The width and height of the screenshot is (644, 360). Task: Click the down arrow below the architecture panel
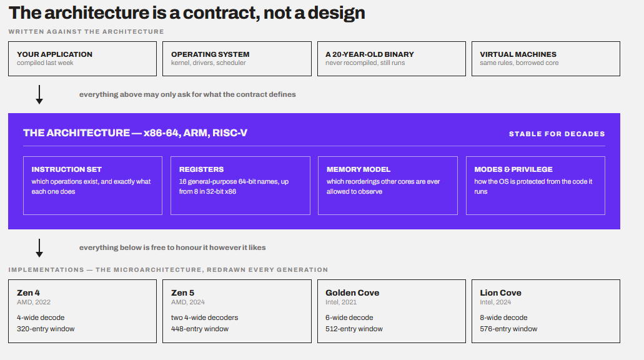(x=39, y=247)
